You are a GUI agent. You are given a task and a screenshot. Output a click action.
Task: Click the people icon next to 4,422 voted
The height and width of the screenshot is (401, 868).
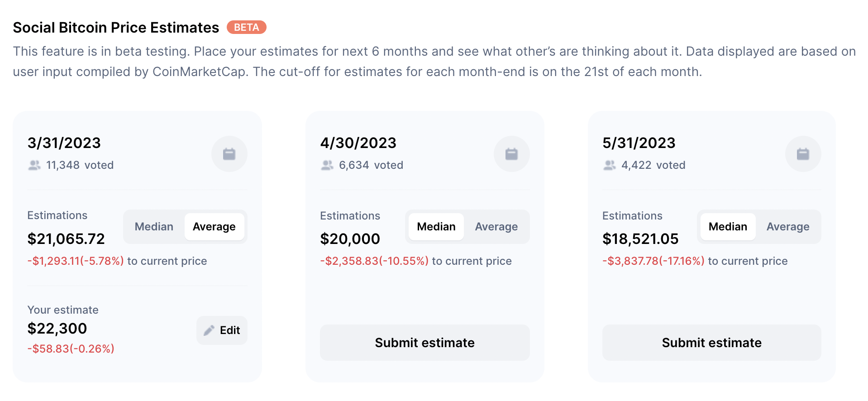[610, 165]
